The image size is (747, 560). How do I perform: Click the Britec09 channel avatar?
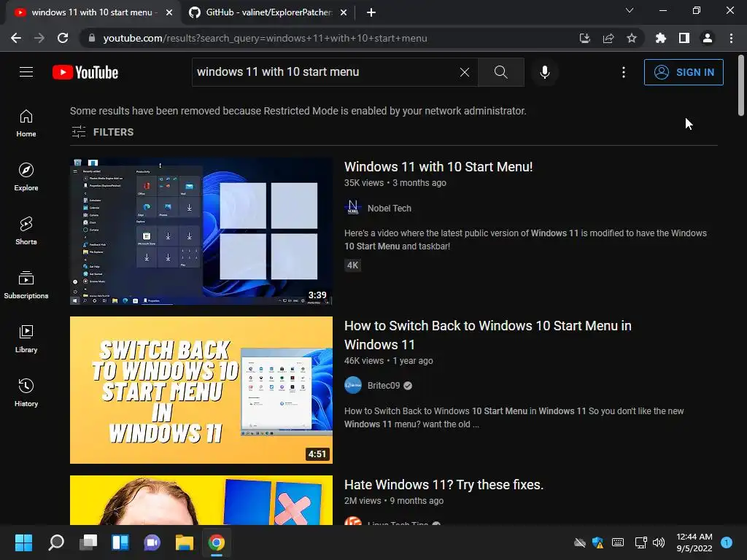353,385
